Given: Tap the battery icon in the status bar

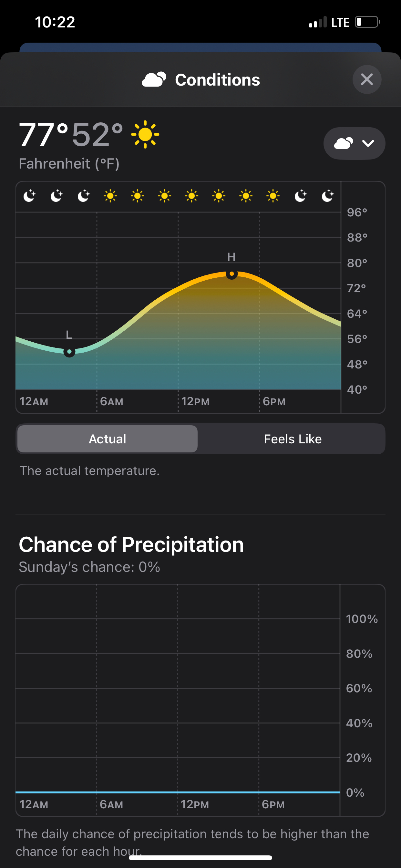Looking at the screenshot, I should pos(368,22).
